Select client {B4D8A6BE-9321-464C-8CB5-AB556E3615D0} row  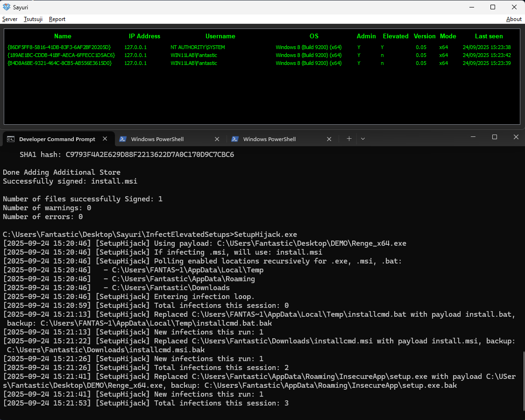point(262,63)
